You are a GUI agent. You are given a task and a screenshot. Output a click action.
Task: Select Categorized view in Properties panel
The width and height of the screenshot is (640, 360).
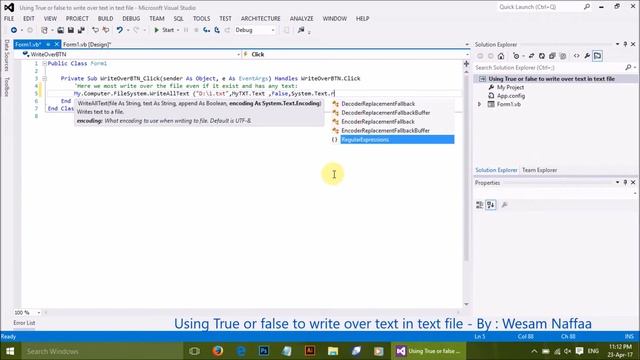coord(480,205)
